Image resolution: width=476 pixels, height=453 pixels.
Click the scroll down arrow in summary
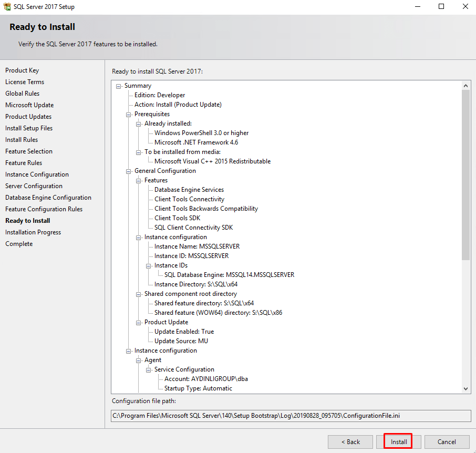point(466,388)
